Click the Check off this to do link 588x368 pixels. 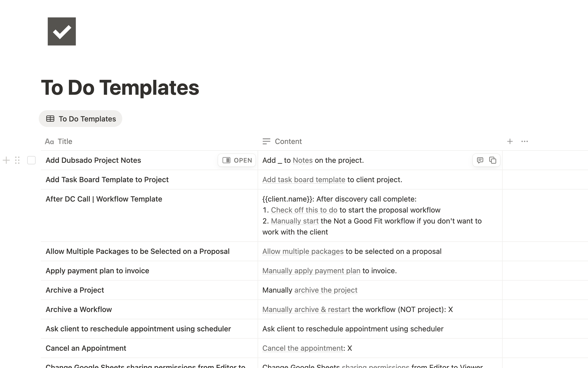pyautogui.click(x=304, y=210)
